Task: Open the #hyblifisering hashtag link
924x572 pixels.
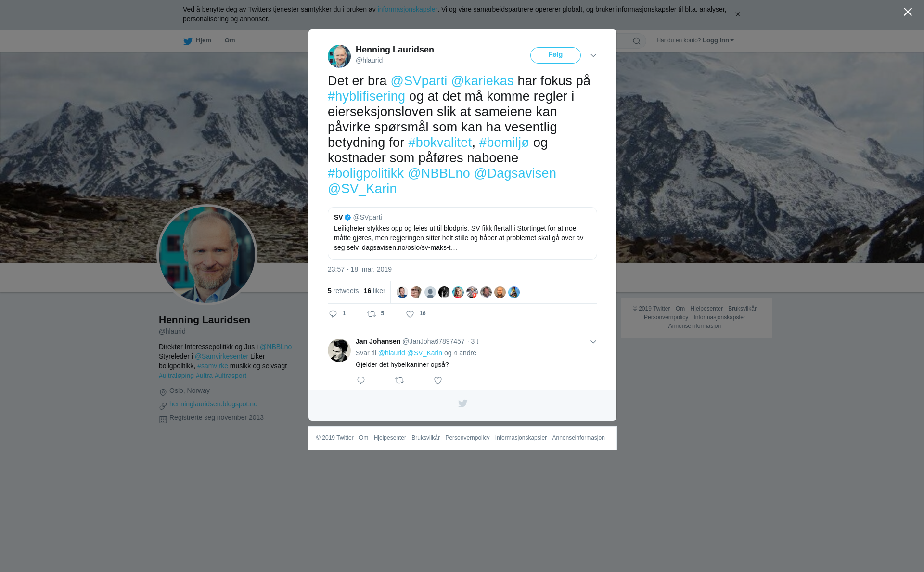Action: (366, 96)
